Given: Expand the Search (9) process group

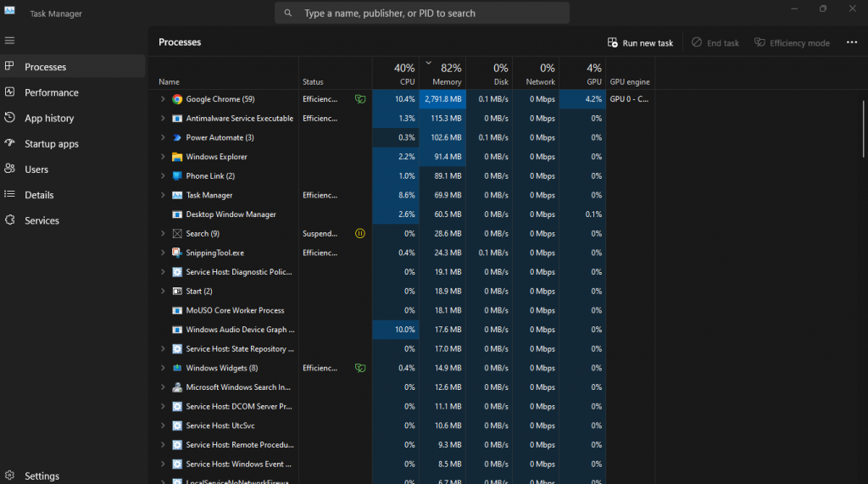Looking at the screenshot, I should [163, 234].
